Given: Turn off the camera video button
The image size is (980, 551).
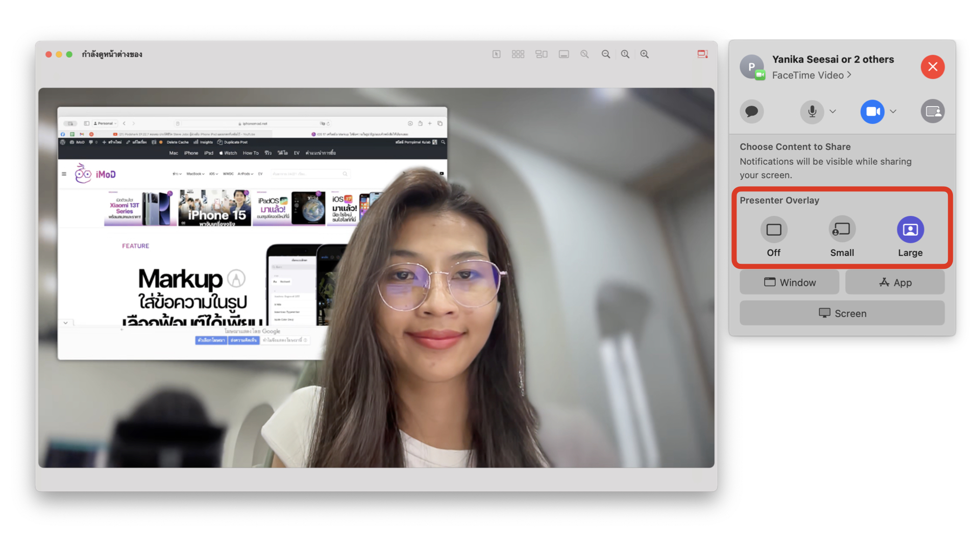Looking at the screenshot, I should pyautogui.click(x=872, y=111).
